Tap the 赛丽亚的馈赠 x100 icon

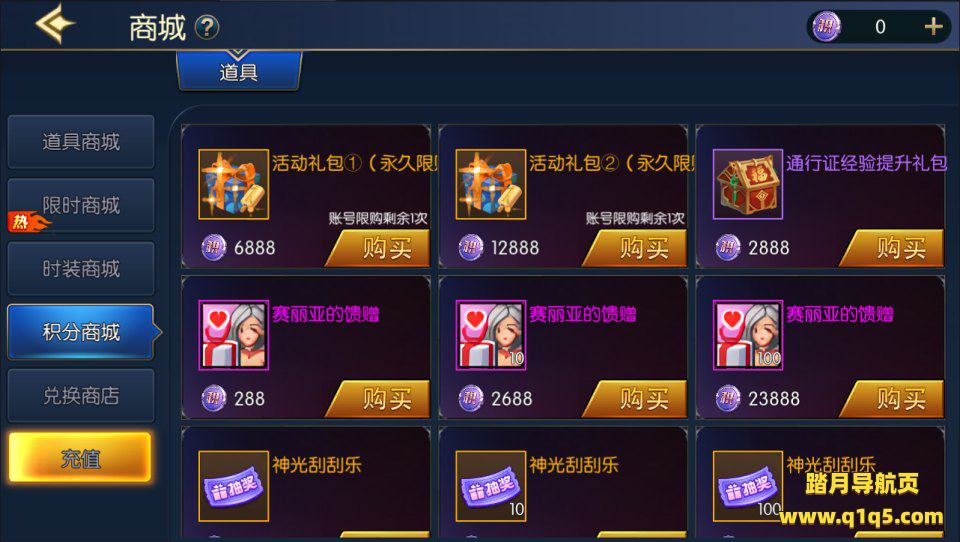pos(748,335)
